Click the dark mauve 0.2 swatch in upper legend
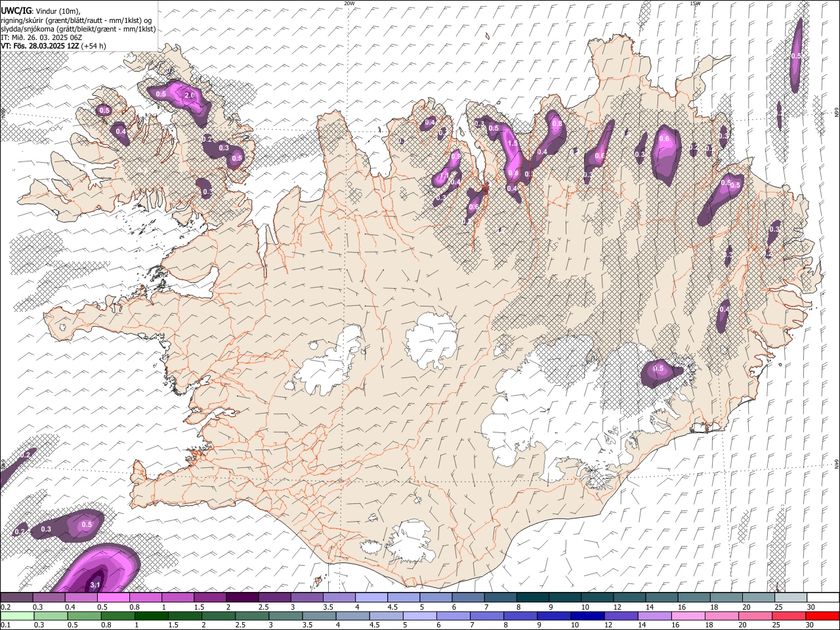840x630 pixels. click(16, 598)
